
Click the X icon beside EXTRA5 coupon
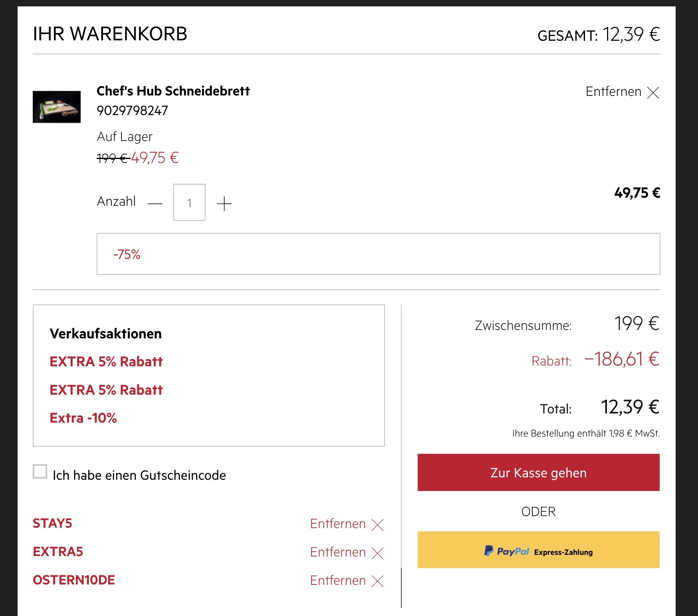[x=377, y=553]
